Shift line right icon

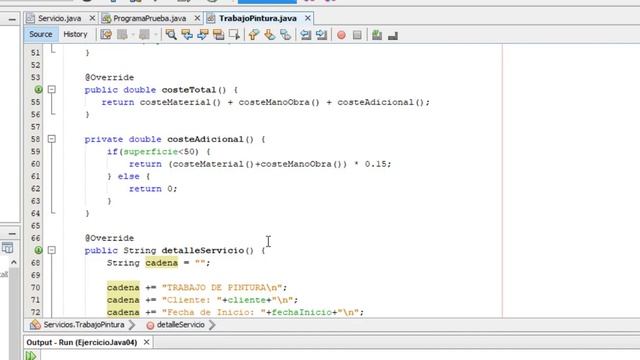tap(321, 35)
